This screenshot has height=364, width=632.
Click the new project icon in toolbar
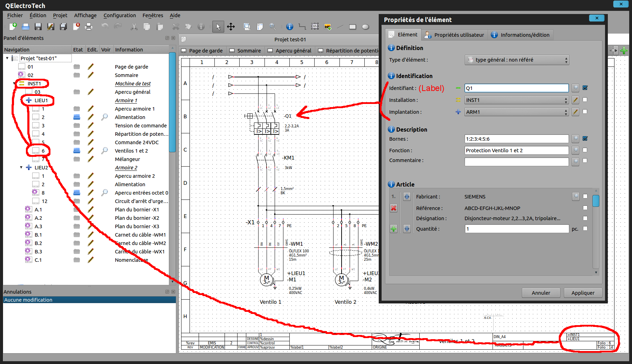(x=13, y=27)
